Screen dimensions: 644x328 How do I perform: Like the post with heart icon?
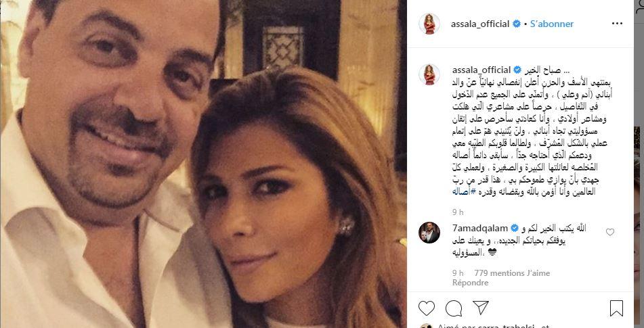click(427, 308)
